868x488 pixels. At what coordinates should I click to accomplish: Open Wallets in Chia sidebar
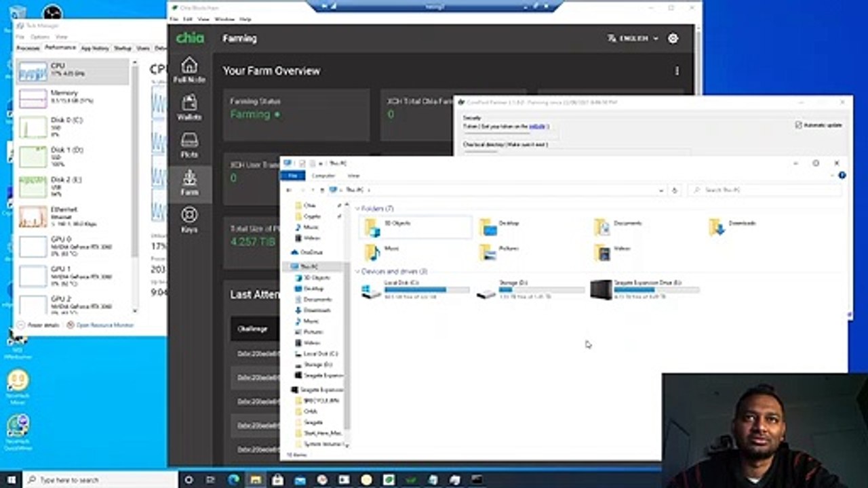[x=189, y=108]
